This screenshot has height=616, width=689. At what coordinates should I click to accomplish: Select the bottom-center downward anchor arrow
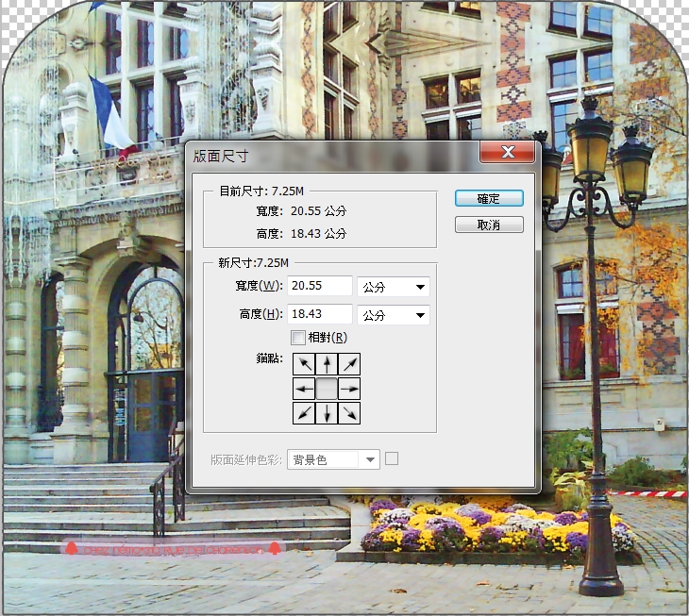tap(327, 411)
